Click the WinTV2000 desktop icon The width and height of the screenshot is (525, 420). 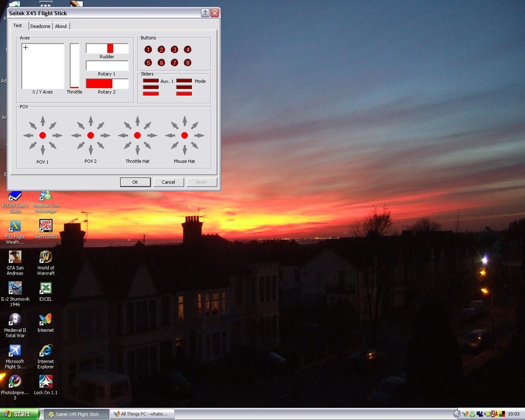pyautogui.click(x=46, y=229)
